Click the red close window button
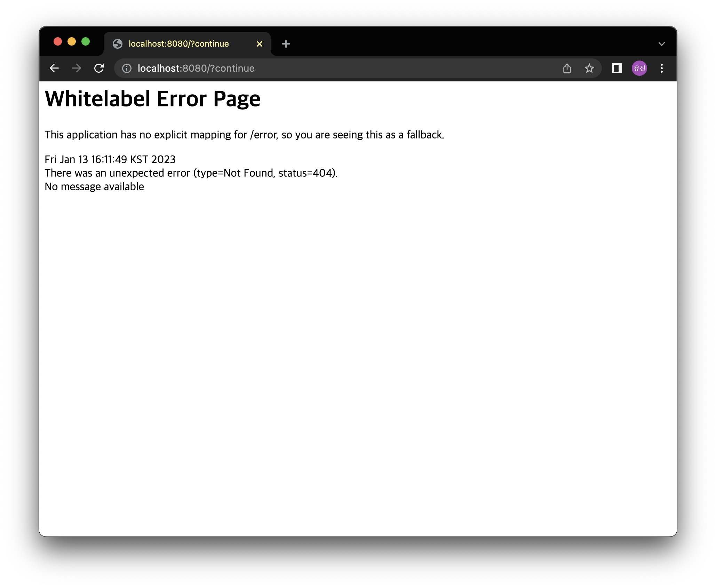 click(58, 42)
